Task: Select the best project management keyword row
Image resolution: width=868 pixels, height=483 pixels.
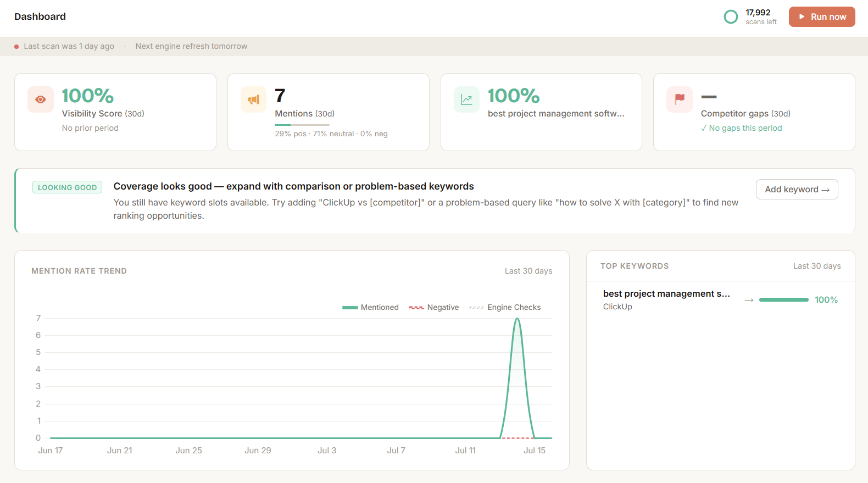Action: pyautogui.click(x=720, y=300)
